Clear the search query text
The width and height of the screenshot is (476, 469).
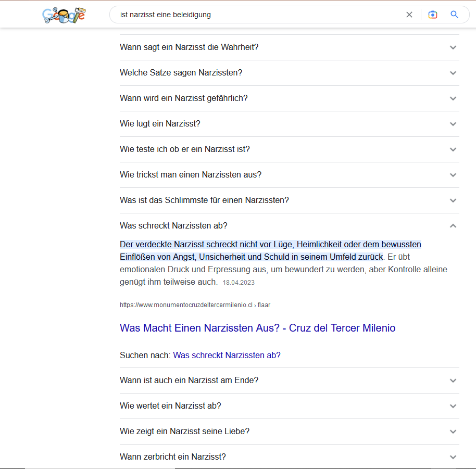pos(409,15)
